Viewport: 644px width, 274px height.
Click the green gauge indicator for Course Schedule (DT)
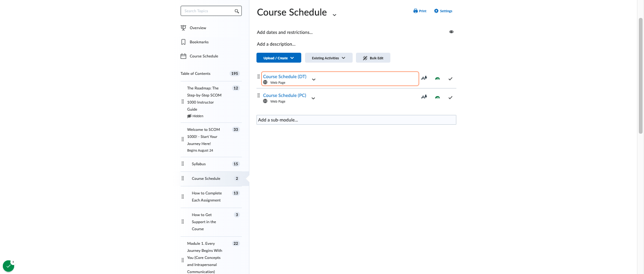pyautogui.click(x=438, y=79)
